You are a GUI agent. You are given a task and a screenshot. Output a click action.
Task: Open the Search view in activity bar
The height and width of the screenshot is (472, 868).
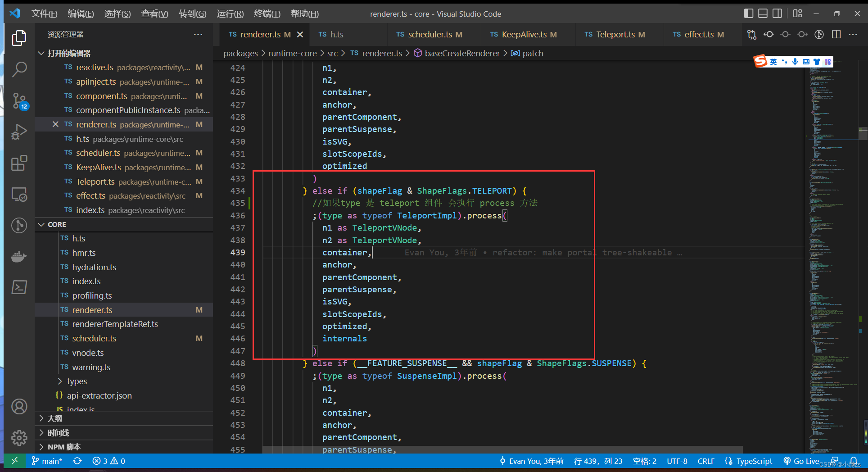tap(19, 70)
